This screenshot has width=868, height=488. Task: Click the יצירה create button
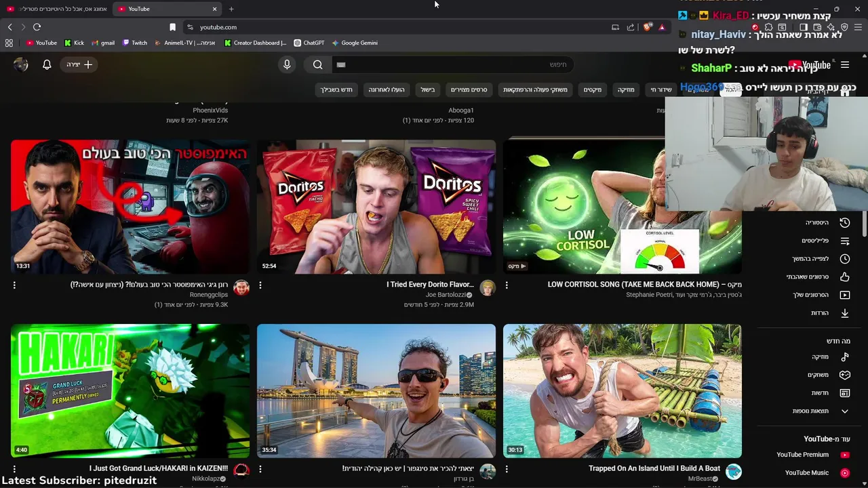pyautogui.click(x=79, y=64)
